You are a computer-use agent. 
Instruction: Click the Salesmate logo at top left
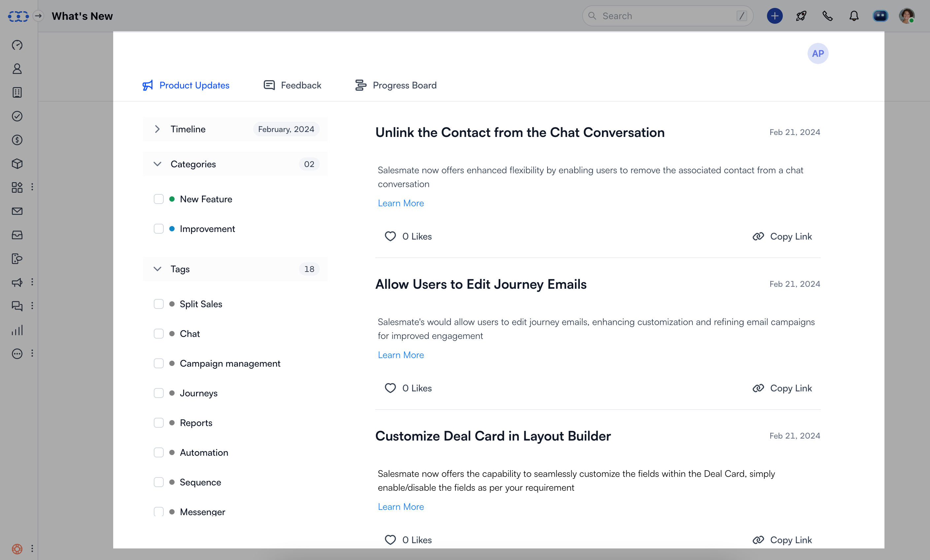[x=18, y=16]
